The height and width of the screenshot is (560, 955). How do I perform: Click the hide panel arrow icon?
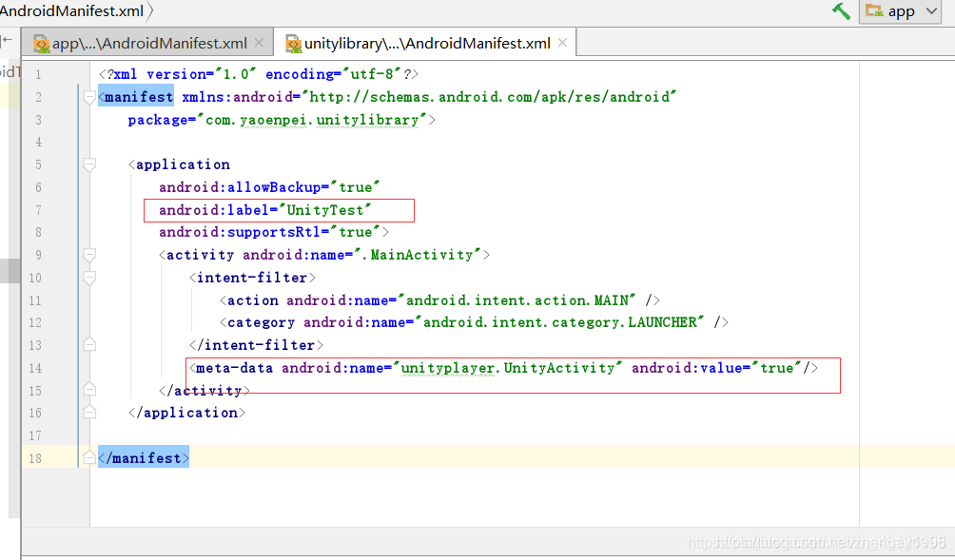(x=7, y=40)
